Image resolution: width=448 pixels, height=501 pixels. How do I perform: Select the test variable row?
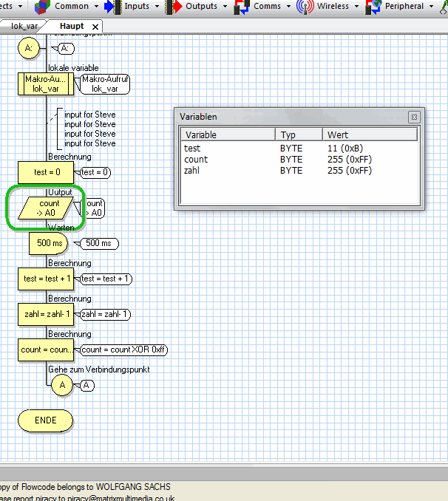(299, 149)
